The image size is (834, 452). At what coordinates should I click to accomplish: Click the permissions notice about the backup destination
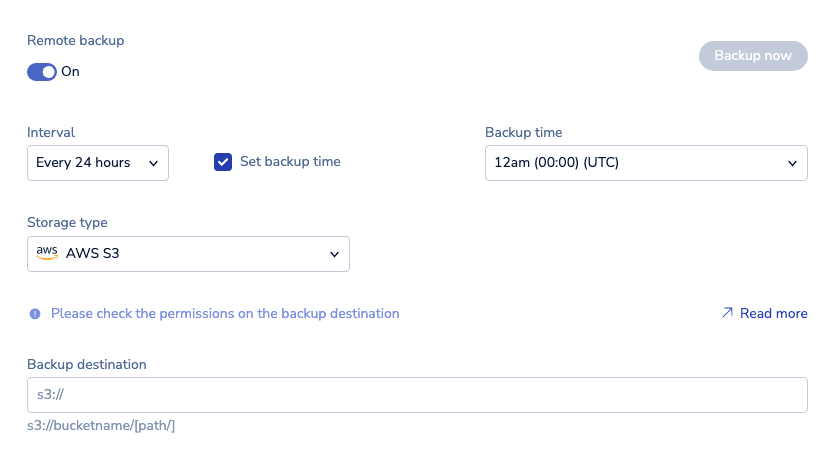pos(225,314)
